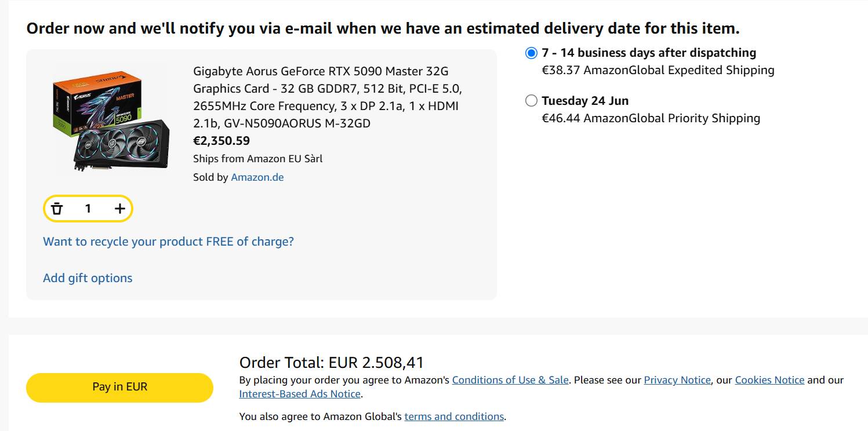Click the yellow Pay in EUR button
This screenshot has width=868, height=431.
120,387
